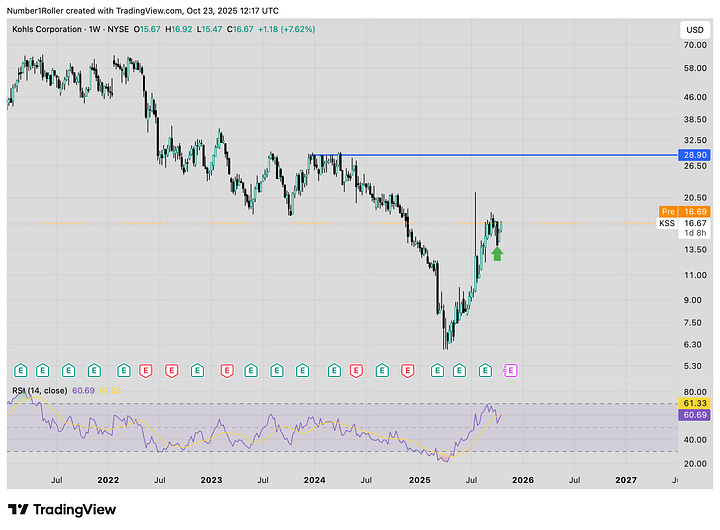Open the upcoming purple earnings marker
Viewport: 720px width, 530px height.
pos(510,370)
